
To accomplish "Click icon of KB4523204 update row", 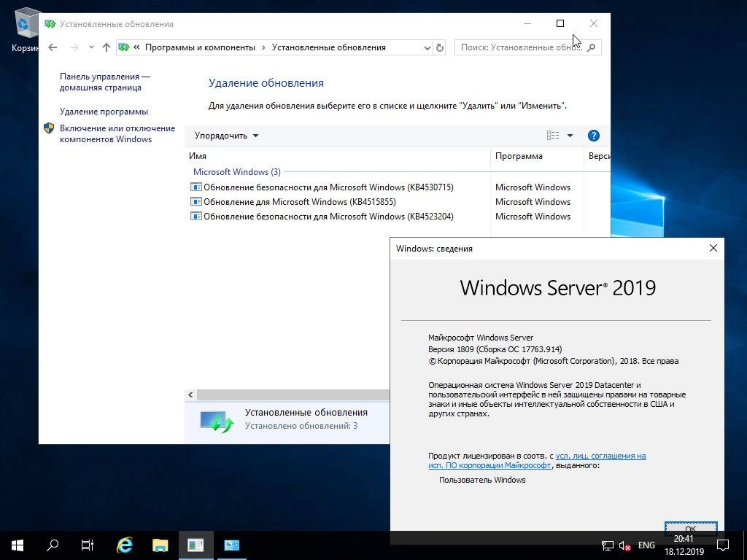I will pos(196,216).
